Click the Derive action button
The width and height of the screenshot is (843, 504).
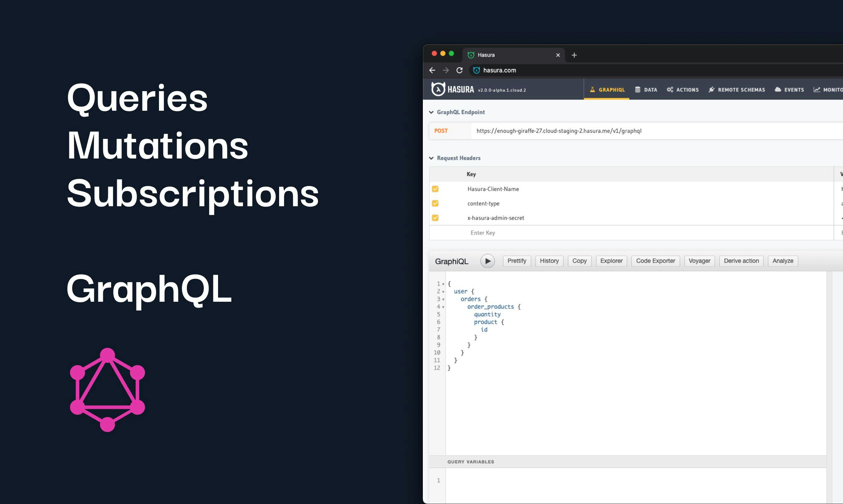[x=741, y=261]
